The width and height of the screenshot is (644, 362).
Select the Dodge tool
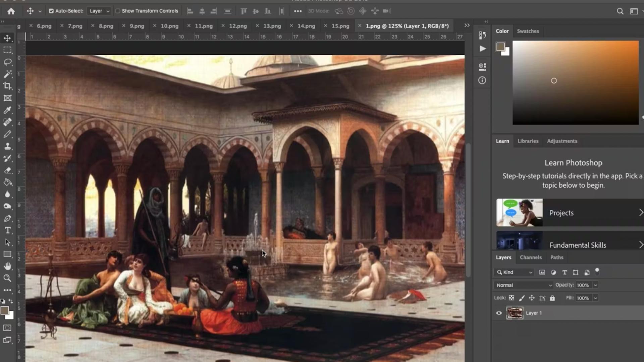[x=7, y=206]
